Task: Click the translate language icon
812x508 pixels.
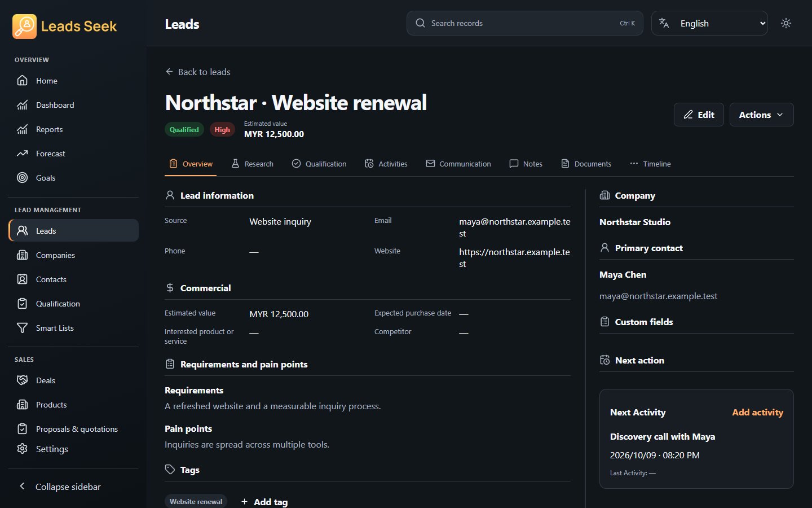Action: click(664, 23)
